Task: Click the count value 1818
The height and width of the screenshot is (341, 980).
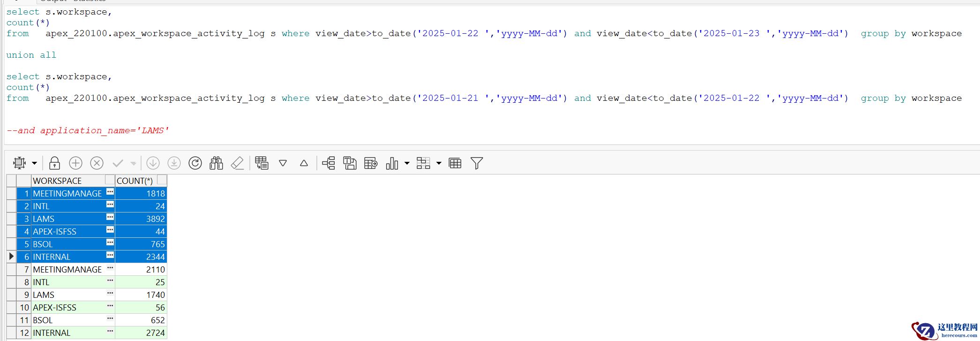Action: 156,193
